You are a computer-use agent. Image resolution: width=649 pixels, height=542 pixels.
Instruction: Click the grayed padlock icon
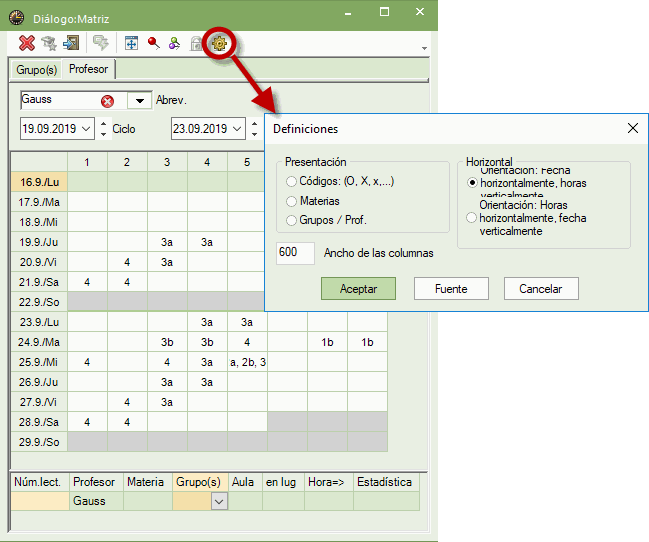196,43
